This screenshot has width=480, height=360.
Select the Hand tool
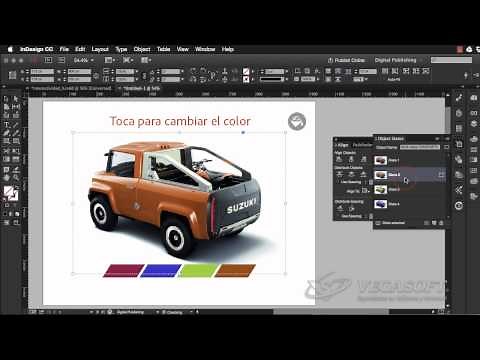point(6,177)
